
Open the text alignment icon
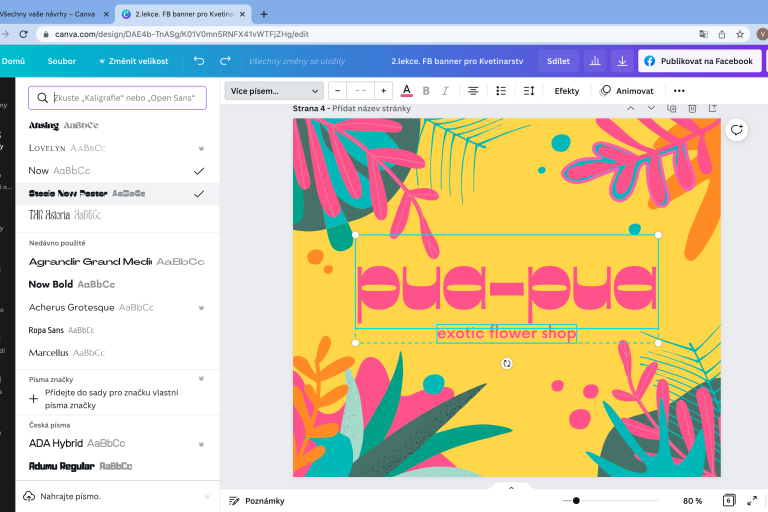(473, 91)
